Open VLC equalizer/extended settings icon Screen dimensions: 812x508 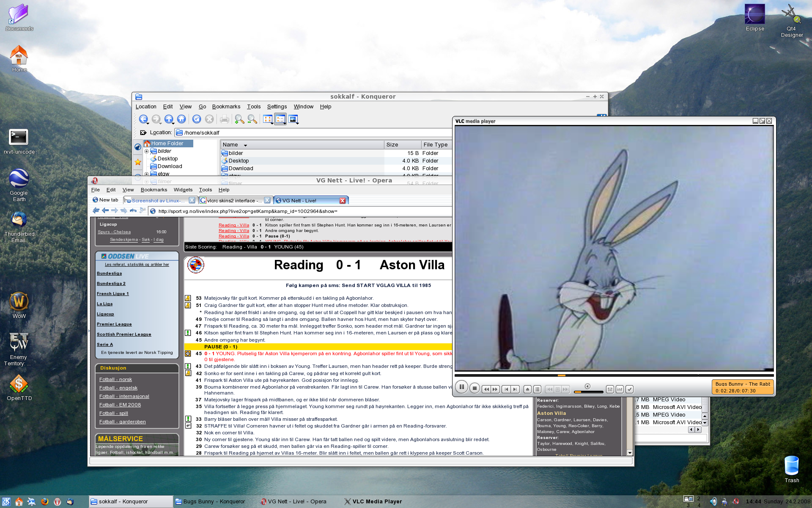(x=610, y=389)
